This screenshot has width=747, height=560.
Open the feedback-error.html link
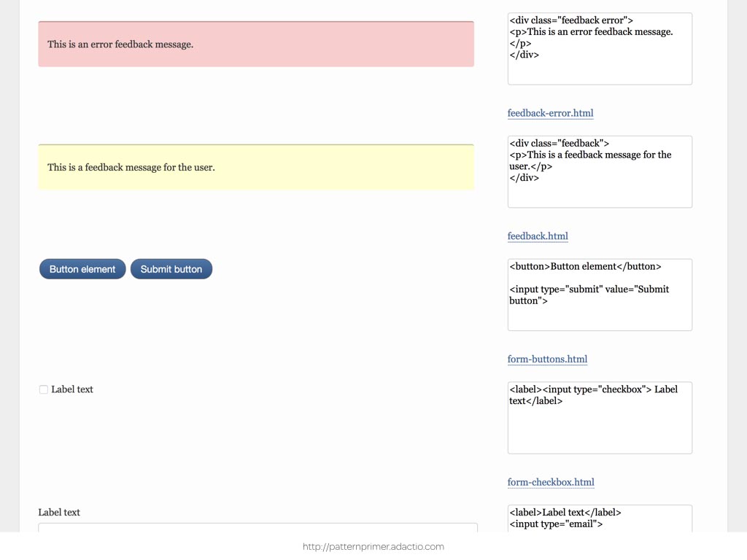coord(550,113)
